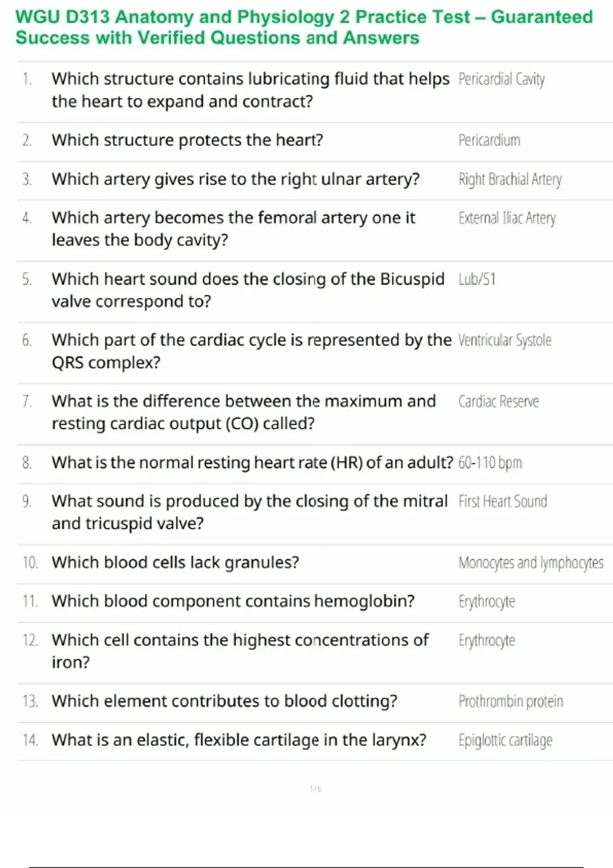Viewport: 613px width, 868px height.
Task: Click the 1/6 page number indicator
Action: [x=316, y=789]
